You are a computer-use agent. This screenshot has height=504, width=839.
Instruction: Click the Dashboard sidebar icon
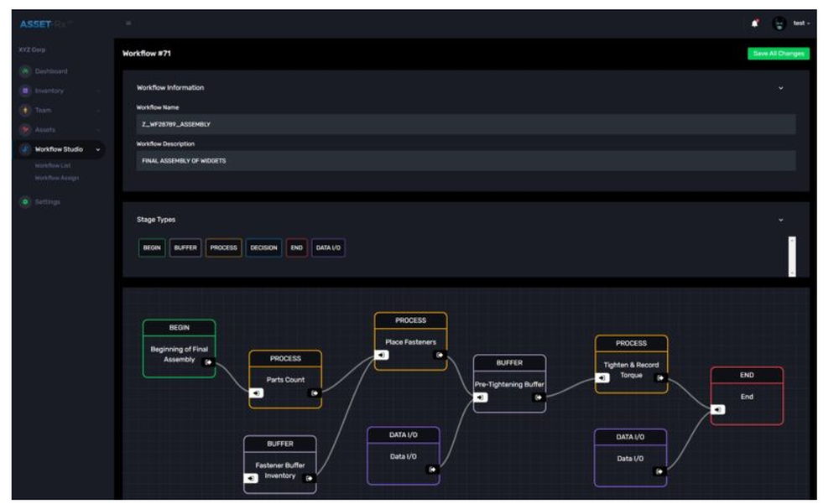pos(24,71)
